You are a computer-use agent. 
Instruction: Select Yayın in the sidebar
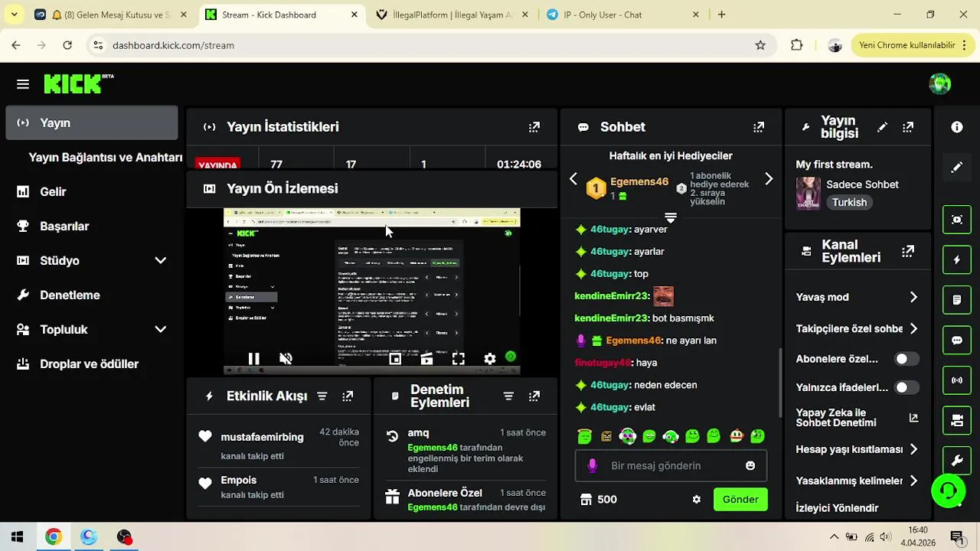tap(92, 122)
